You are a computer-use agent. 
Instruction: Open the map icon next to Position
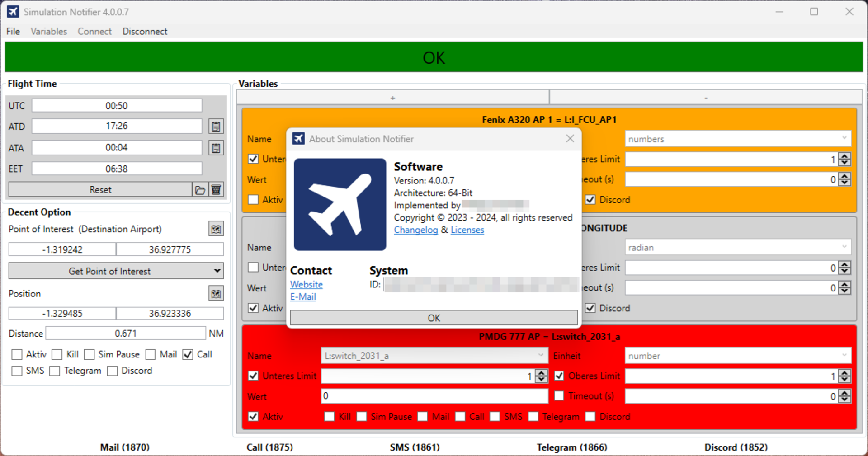[x=216, y=294]
